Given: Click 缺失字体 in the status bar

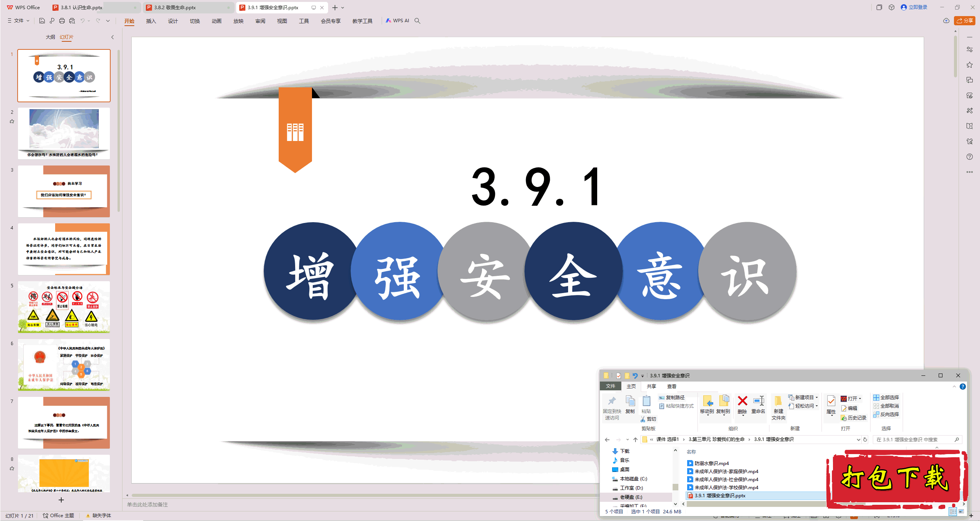Looking at the screenshot, I should click(x=98, y=516).
